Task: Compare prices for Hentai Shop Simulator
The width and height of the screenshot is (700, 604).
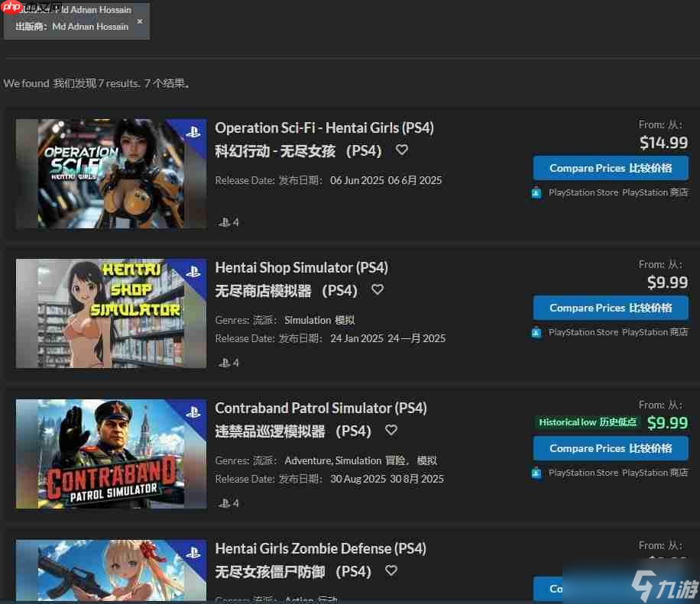Action: click(x=611, y=308)
